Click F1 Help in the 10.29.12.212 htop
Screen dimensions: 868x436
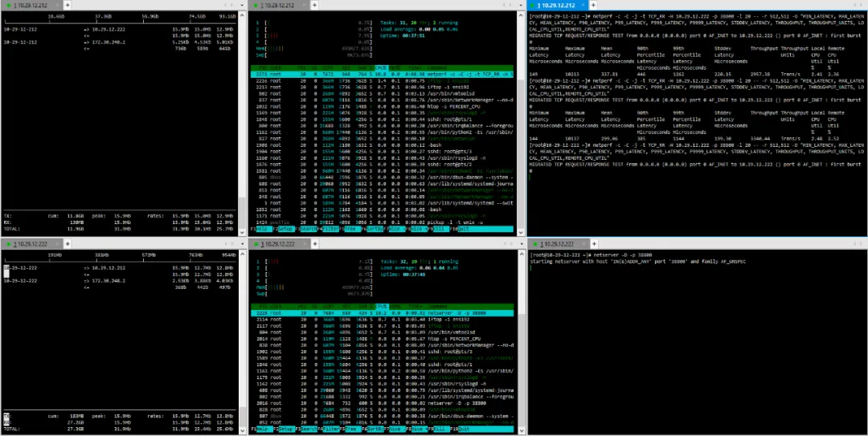[x=261, y=229]
